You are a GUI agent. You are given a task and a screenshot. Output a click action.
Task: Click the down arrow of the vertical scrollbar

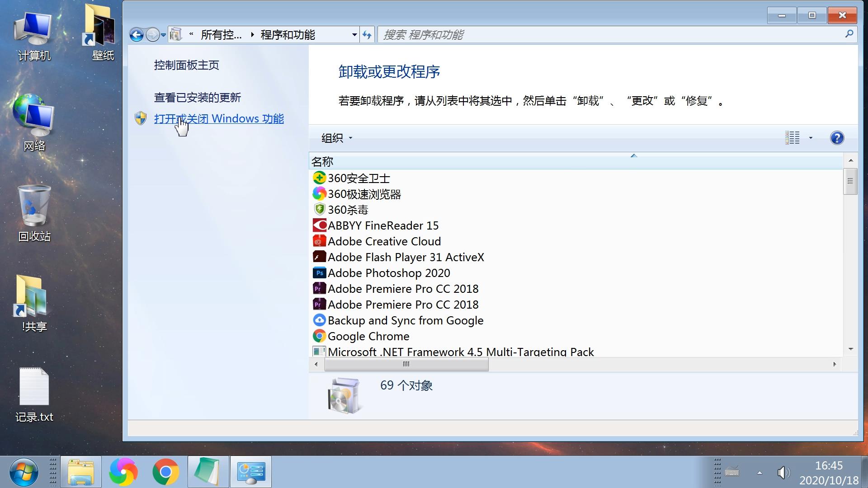[x=851, y=349]
